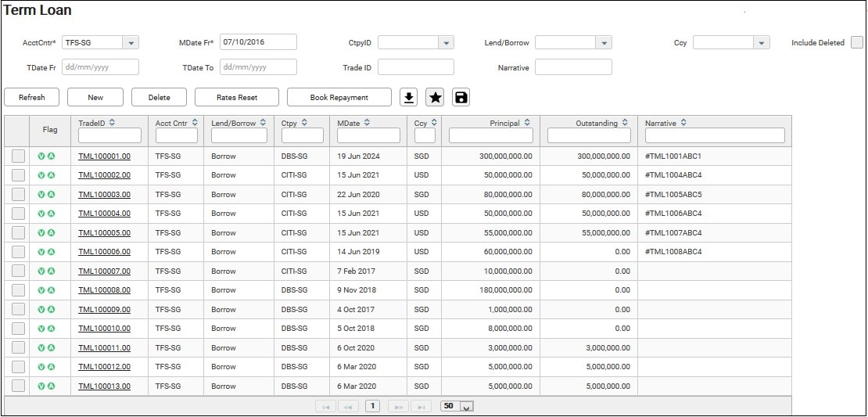
Task: Go to next page arrow
Action: [398, 407]
